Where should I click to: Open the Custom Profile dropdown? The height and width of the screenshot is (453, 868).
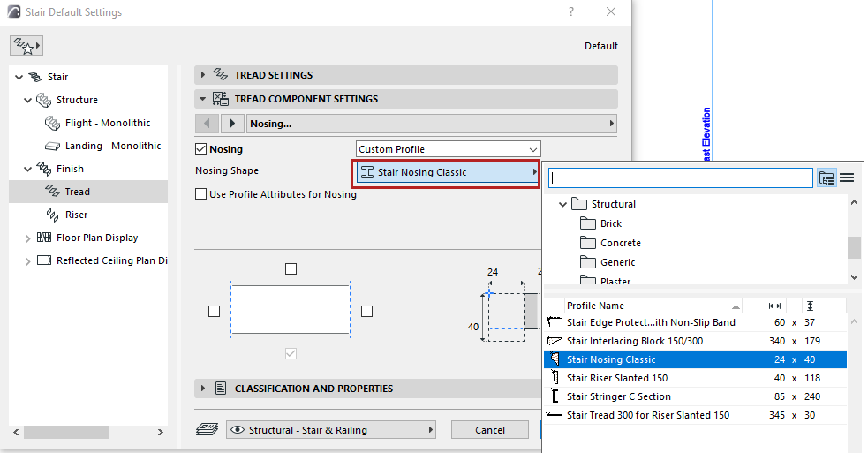click(448, 149)
